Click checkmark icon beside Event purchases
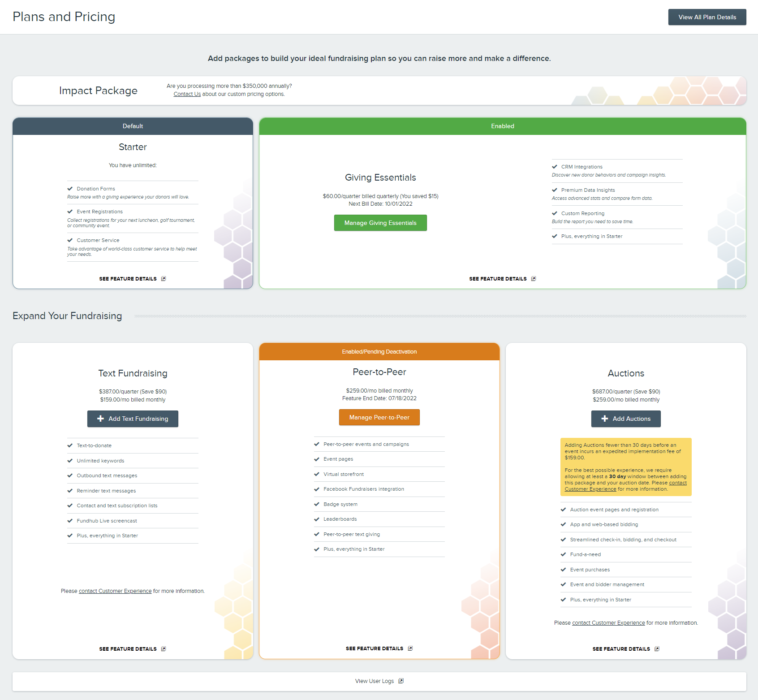758x700 pixels. click(563, 570)
